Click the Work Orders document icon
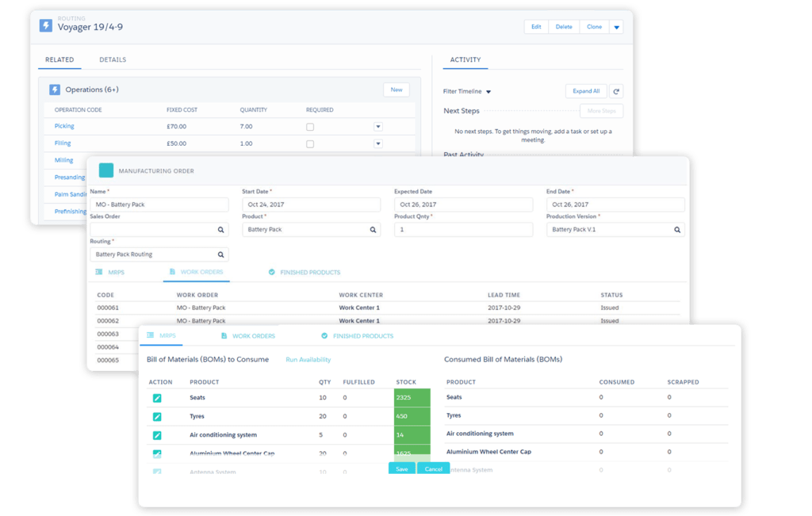This screenshot has width=812, height=516. 224,335
